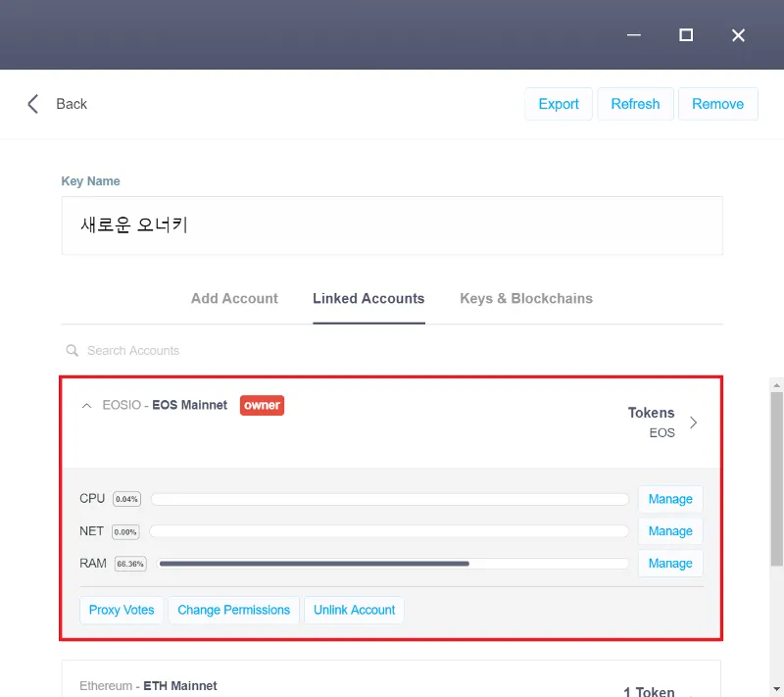This screenshot has width=784, height=697.
Task: Collapse the EOS Mainnet account chevron
Action: [x=86, y=406]
